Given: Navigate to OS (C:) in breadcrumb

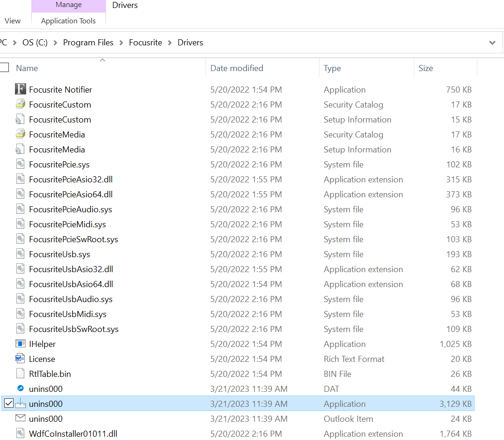Looking at the screenshot, I should click(x=35, y=43).
